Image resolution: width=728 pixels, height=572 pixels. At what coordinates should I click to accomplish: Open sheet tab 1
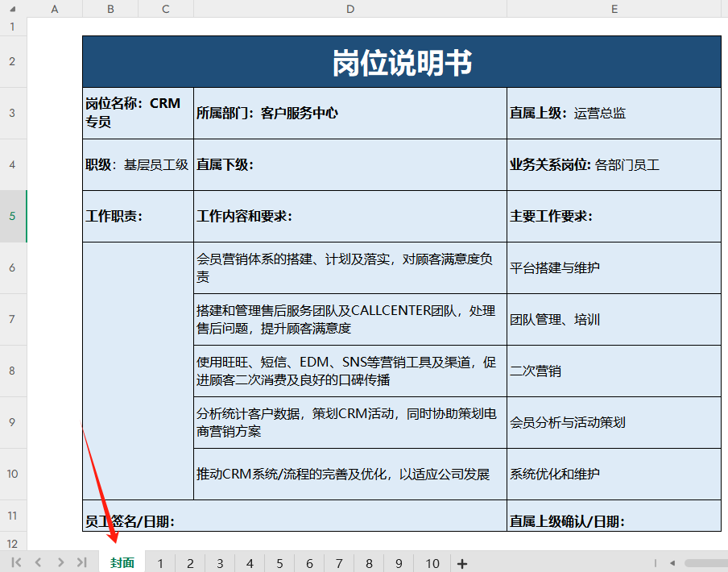160,562
